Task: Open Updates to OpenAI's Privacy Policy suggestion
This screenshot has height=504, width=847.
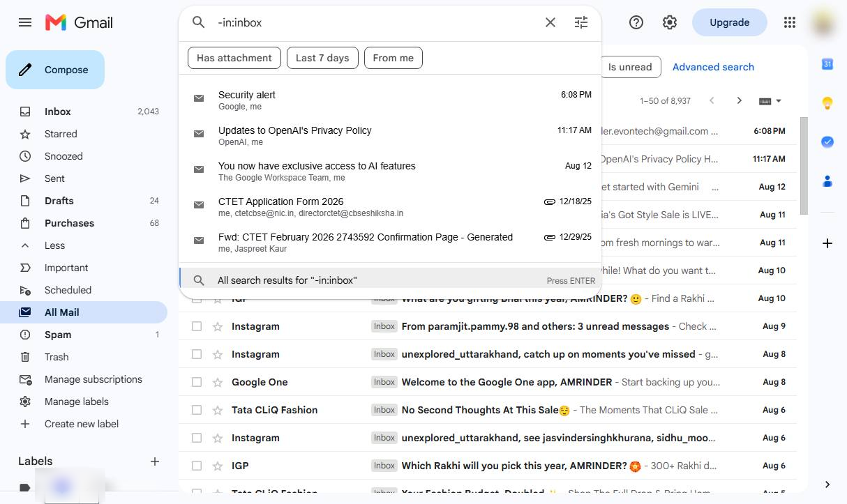Action: [x=390, y=135]
